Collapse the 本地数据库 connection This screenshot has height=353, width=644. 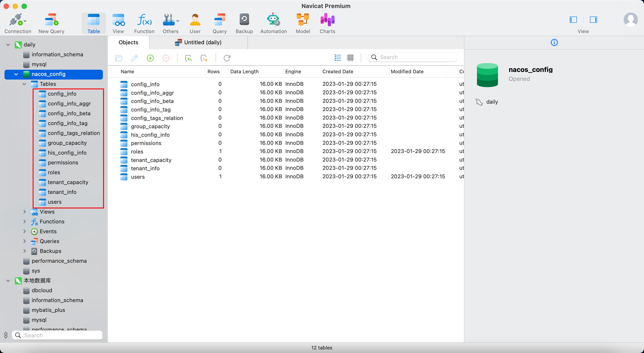(x=8, y=281)
